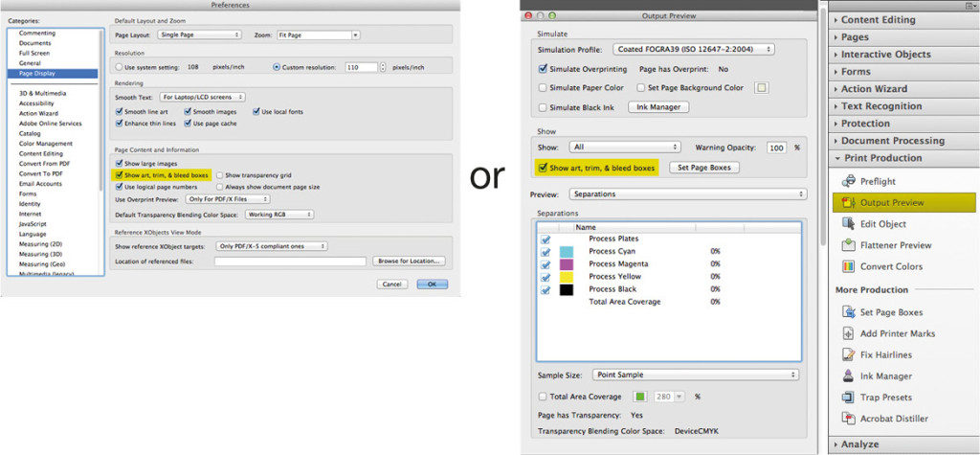Enable Simulate Black Ink
Screen dimensions: 980x455
click(x=543, y=107)
